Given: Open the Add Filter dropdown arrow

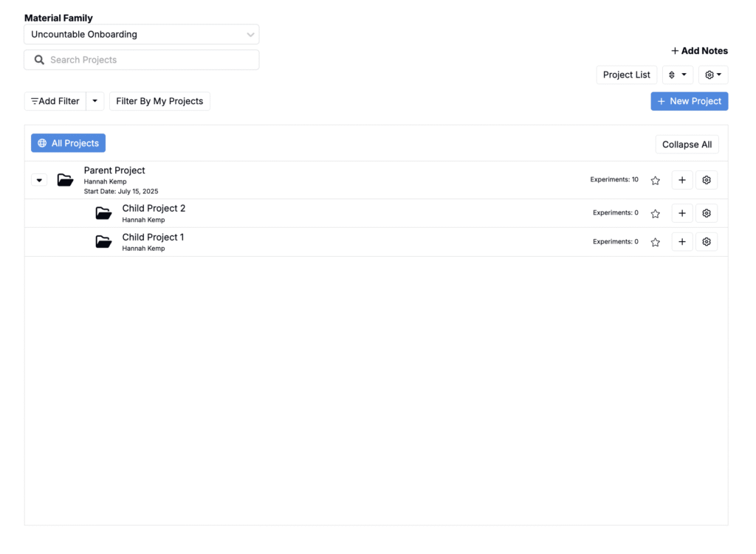Looking at the screenshot, I should tap(95, 101).
